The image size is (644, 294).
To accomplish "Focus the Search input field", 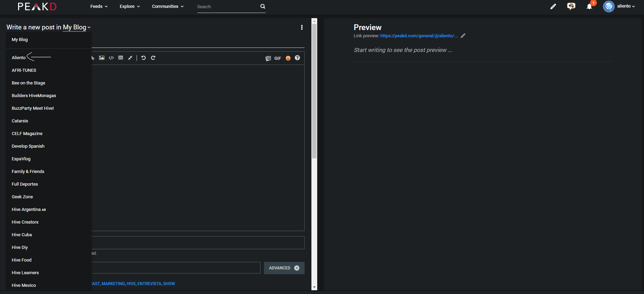I will click(x=228, y=6).
